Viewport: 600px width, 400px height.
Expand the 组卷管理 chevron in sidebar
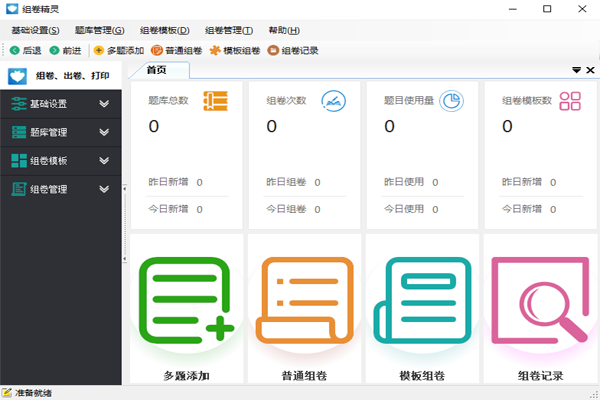(x=104, y=189)
